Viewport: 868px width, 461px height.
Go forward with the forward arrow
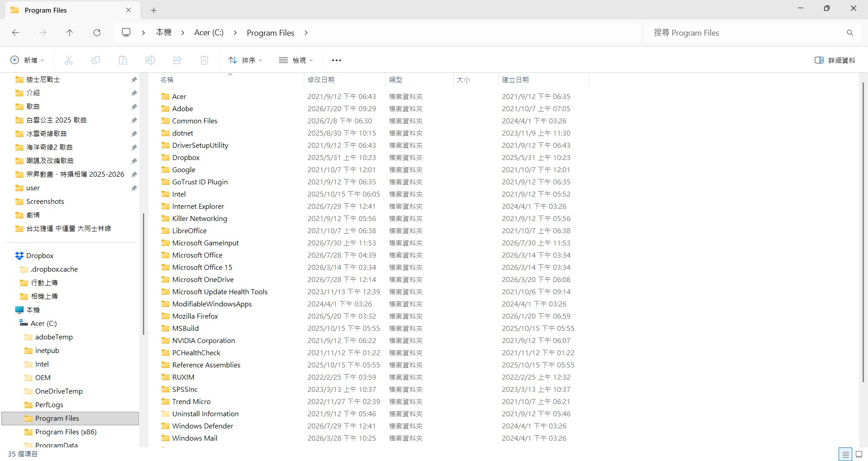coord(42,33)
